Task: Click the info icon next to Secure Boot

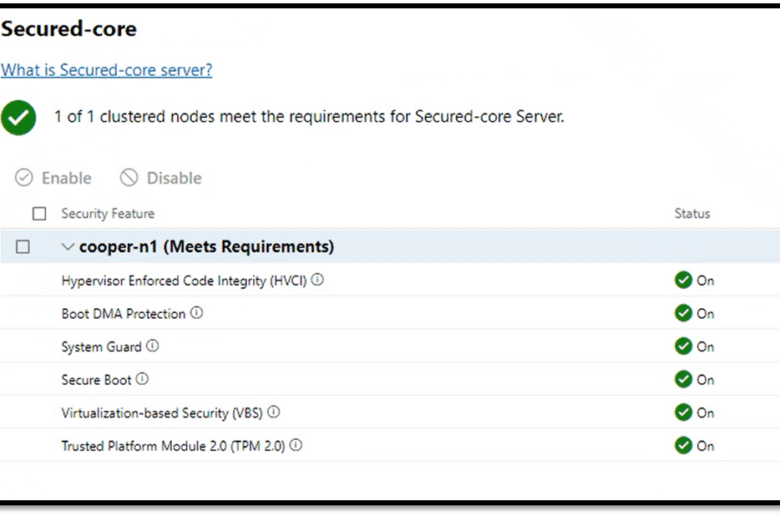Action: click(x=142, y=379)
